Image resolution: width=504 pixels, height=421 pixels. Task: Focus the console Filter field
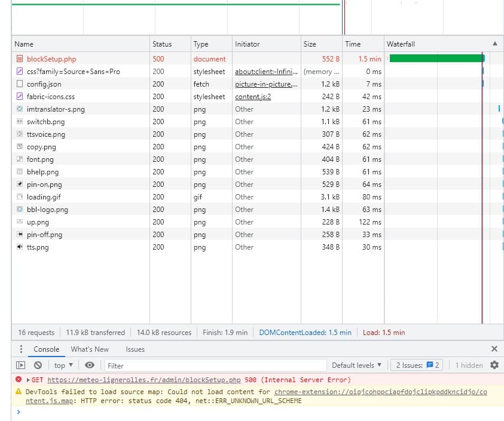tap(215, 365)
